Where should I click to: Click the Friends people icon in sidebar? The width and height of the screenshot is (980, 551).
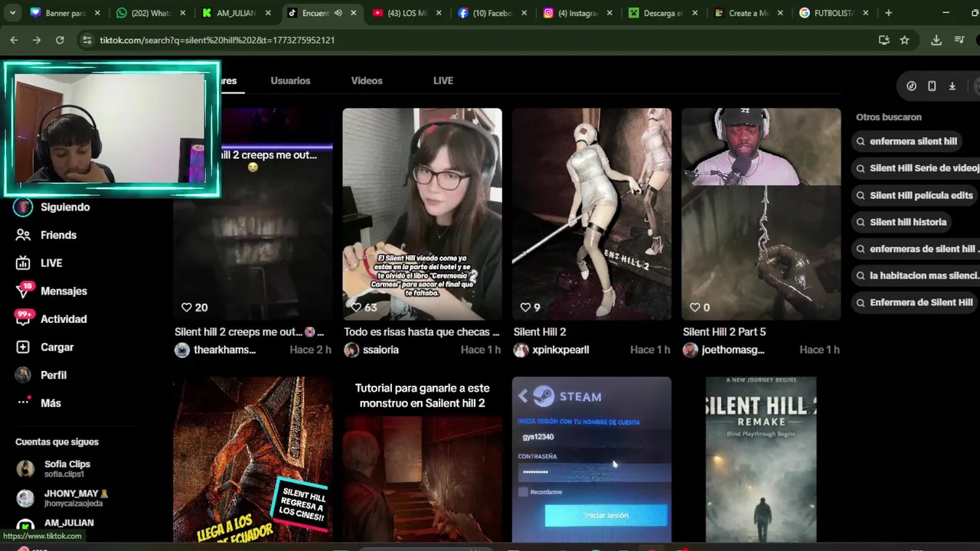click(x=24, y=235)
